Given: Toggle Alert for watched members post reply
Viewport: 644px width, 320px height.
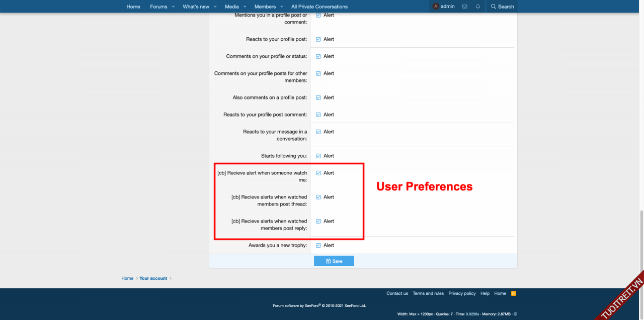Looking at the screenshot, I should click(318, 221).
